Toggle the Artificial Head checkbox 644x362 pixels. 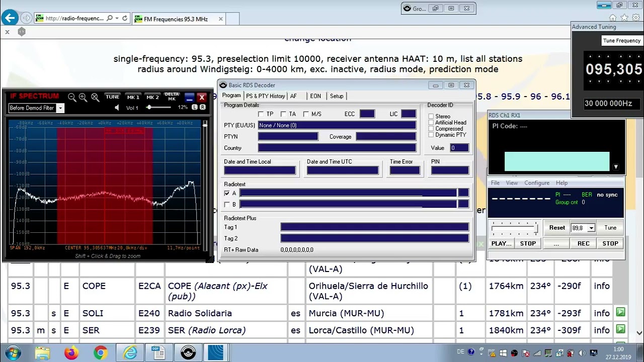[431, 122]
